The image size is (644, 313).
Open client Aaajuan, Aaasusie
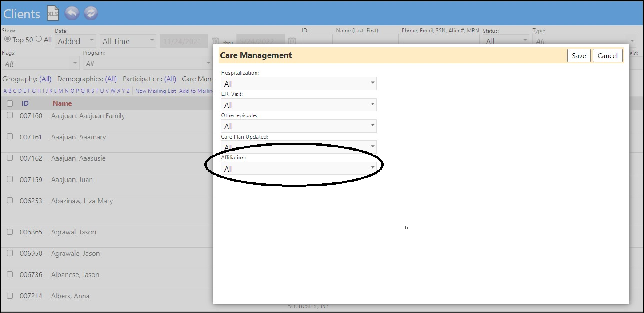(x=78, y=158)
